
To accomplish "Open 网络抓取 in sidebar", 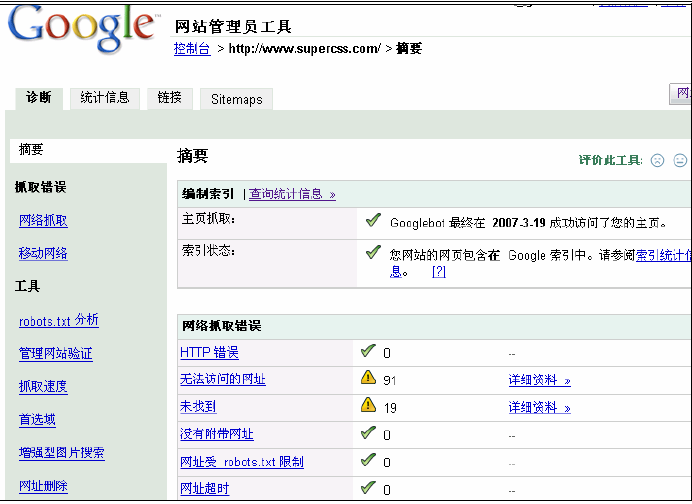I will pyautogui.click(x=43, y=220).
